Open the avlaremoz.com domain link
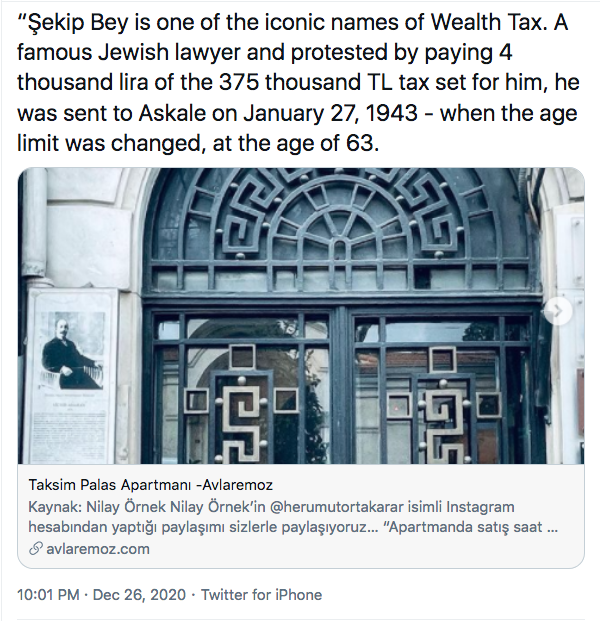The width and height of the screenshot is (600, 621). click(96, 548)
